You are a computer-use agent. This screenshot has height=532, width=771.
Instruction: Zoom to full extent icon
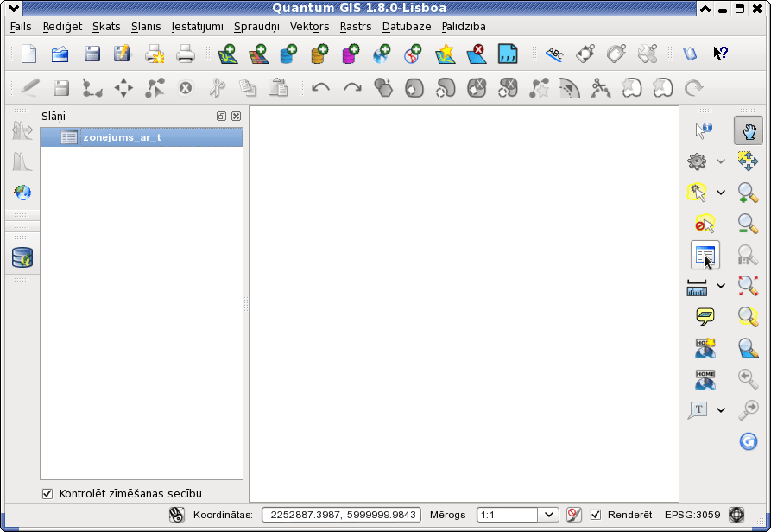[x=748, y=286]
